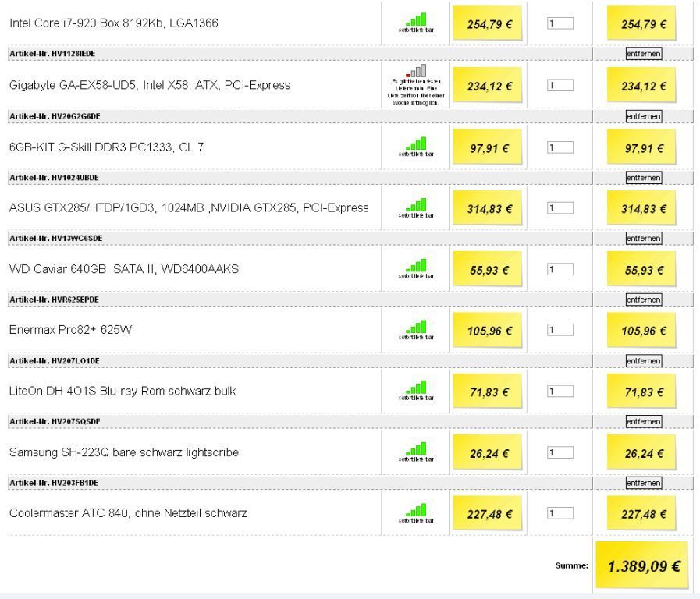Image resolution: width=700 pixels, height=599 pixels.
Task: Select product name Gigabyte GA-EX58-UD5, Intel X58
Action: tap(150, 85)
